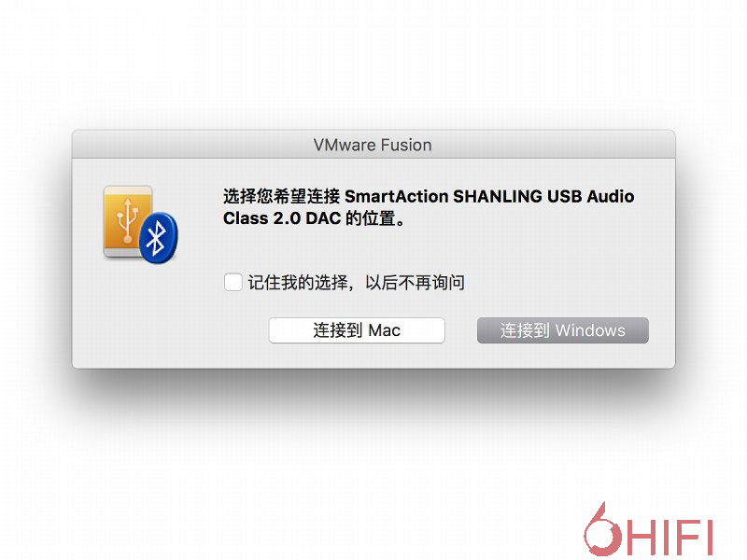Click the Mac word on white button

(385, 330)
